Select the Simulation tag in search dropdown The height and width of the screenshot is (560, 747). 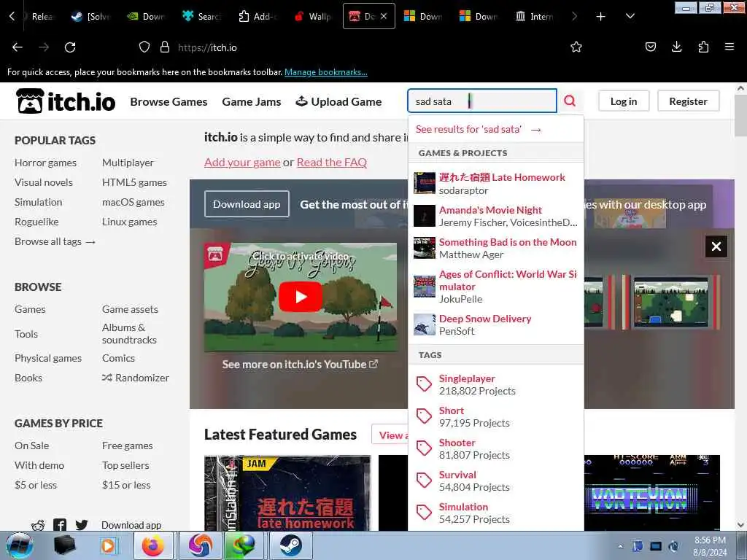click(x=496, y=513)
